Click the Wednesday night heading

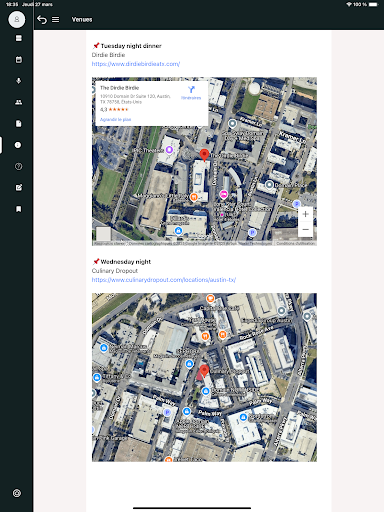126,262
